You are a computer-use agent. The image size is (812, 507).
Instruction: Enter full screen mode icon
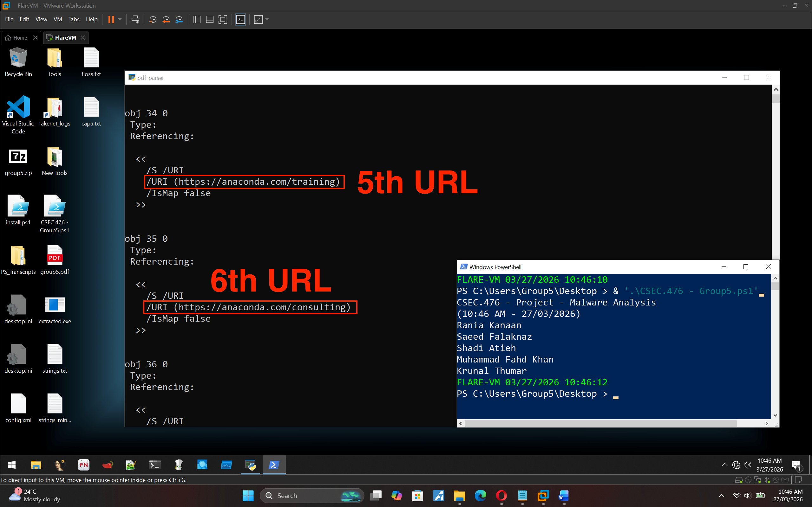pos(223,19)
